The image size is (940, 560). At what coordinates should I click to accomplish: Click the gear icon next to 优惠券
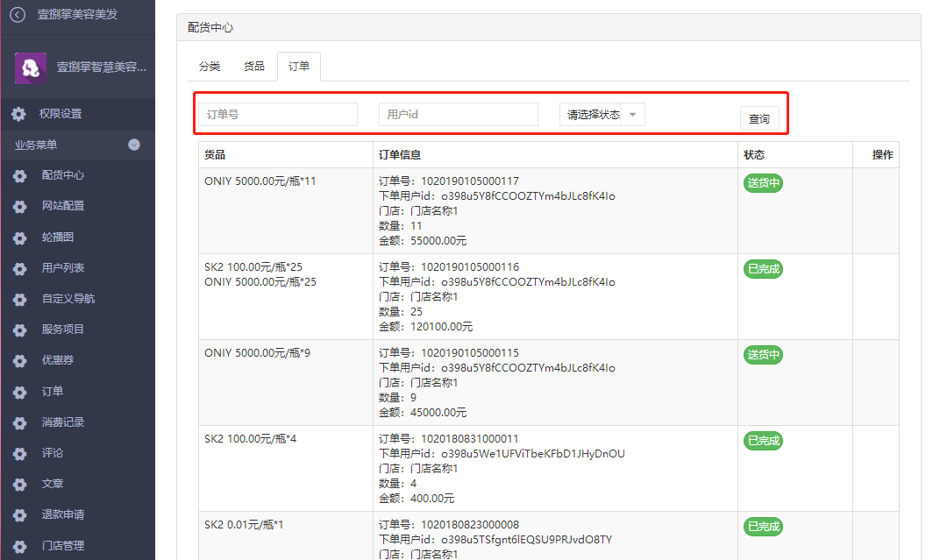click(x=20, y=360)
